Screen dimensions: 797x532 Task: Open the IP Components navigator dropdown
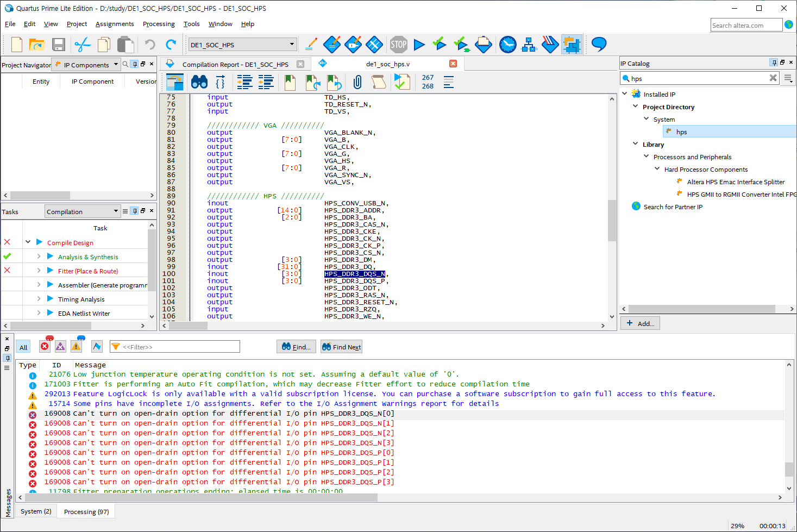coord(85,65)
